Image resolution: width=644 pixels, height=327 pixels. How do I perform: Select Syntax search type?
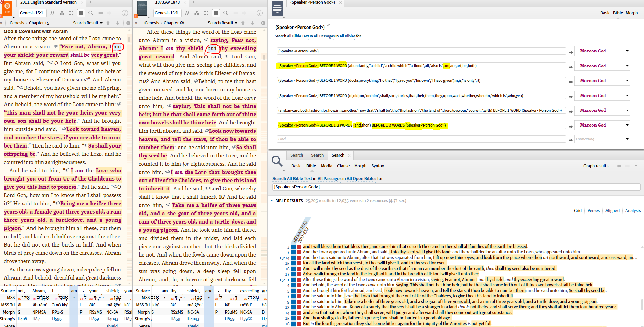tap(377, 166)
